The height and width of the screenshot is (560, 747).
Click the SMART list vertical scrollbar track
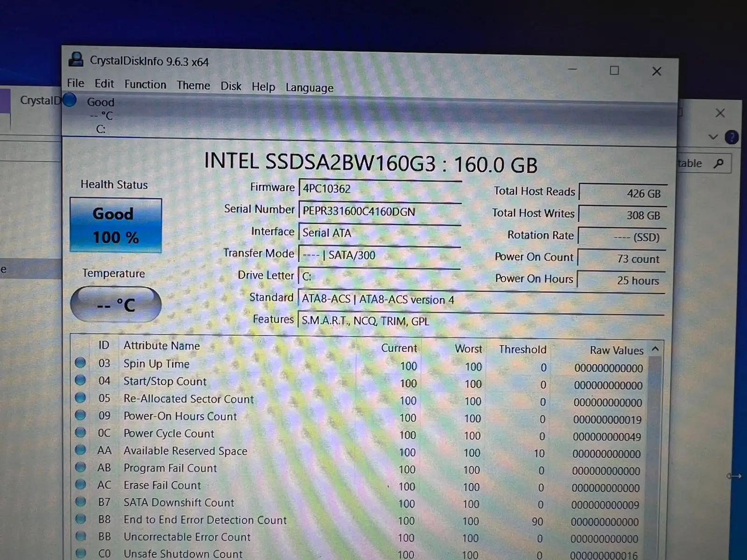coord(655,457)
